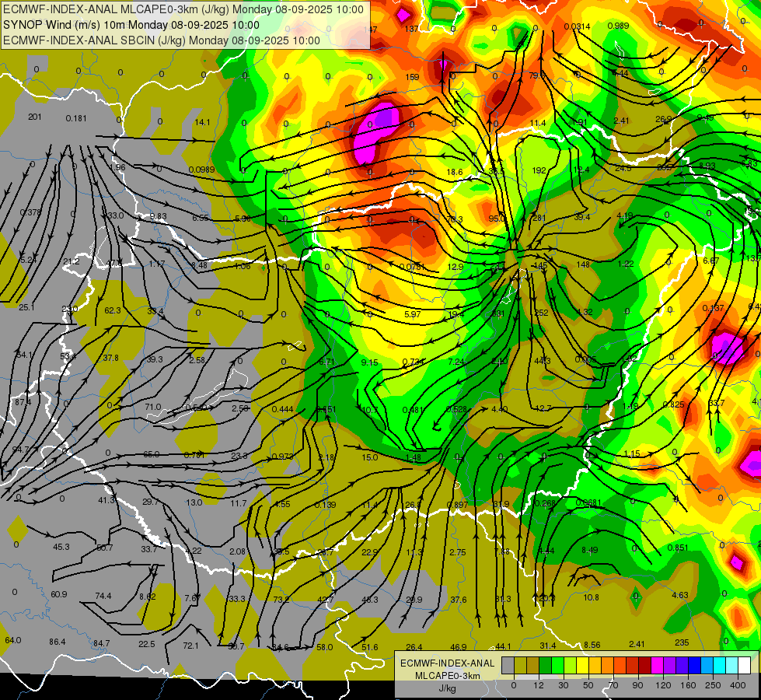Screen dimensions: 761x700
Task: Click the map value 74.4
Action: coord(103,596)
